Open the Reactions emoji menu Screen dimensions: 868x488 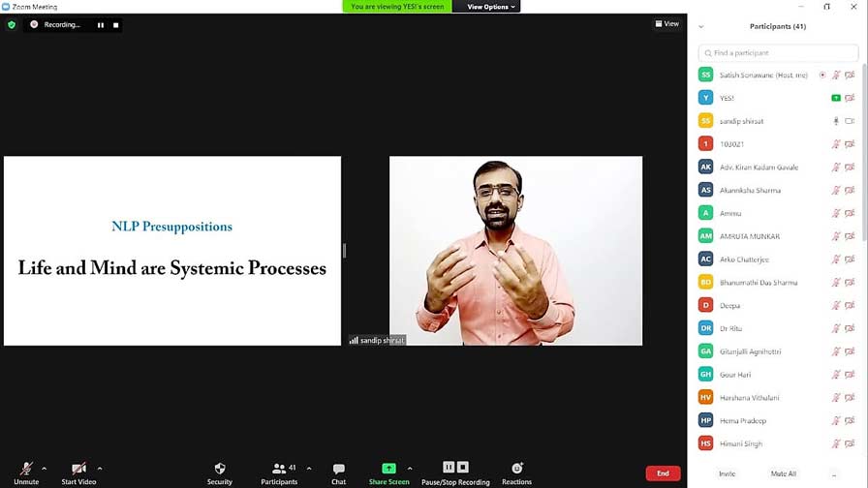pos(516,469)
